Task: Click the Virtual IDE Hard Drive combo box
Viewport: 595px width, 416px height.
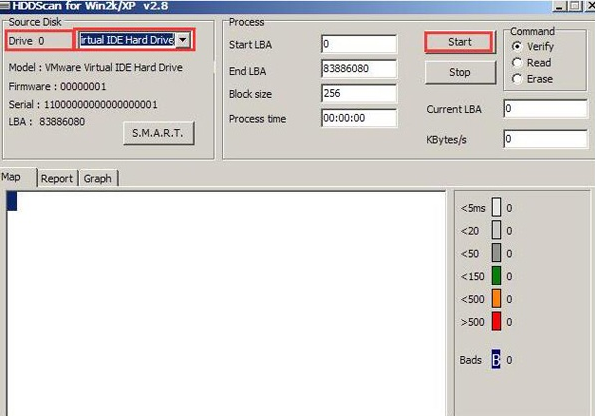Action: click(x=134, y=40)
